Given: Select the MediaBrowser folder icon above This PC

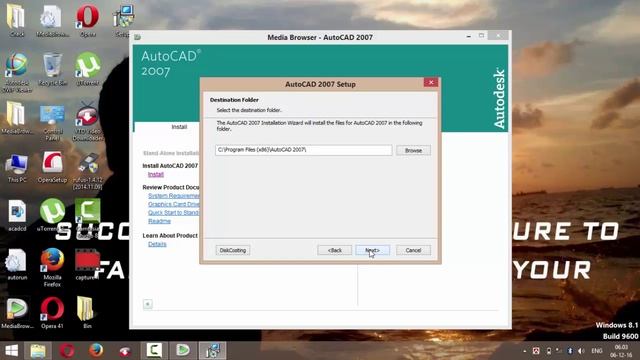Looking at the screenshot, I should [x=17, y=118].
